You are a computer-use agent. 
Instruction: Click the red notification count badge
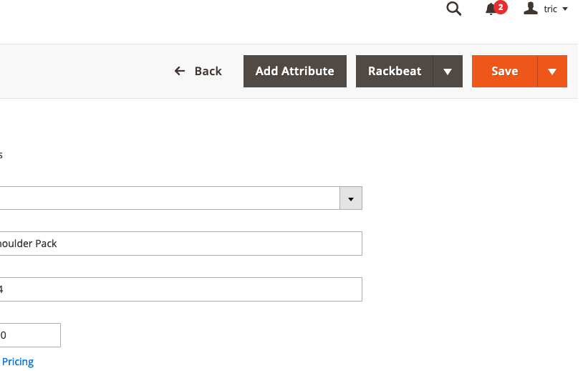click(x=501, y=7)
